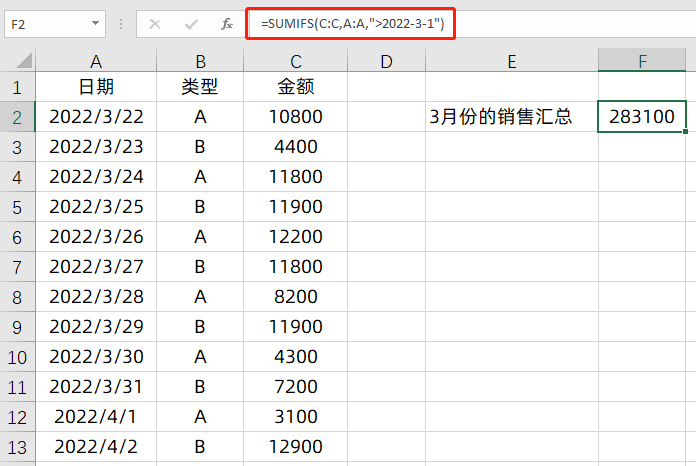The height and width of the screenshot is (466, 696).
Task: Click amount cell 11800 in row 4
Action: coord(296,177)
